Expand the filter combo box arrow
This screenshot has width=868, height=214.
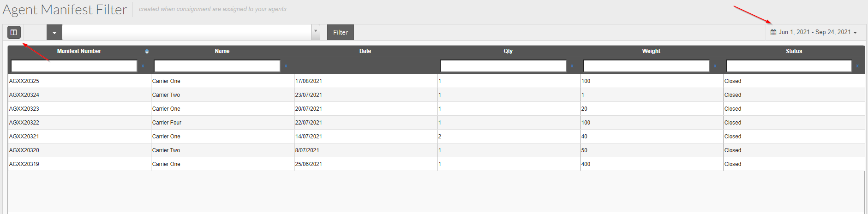point(316,32)
